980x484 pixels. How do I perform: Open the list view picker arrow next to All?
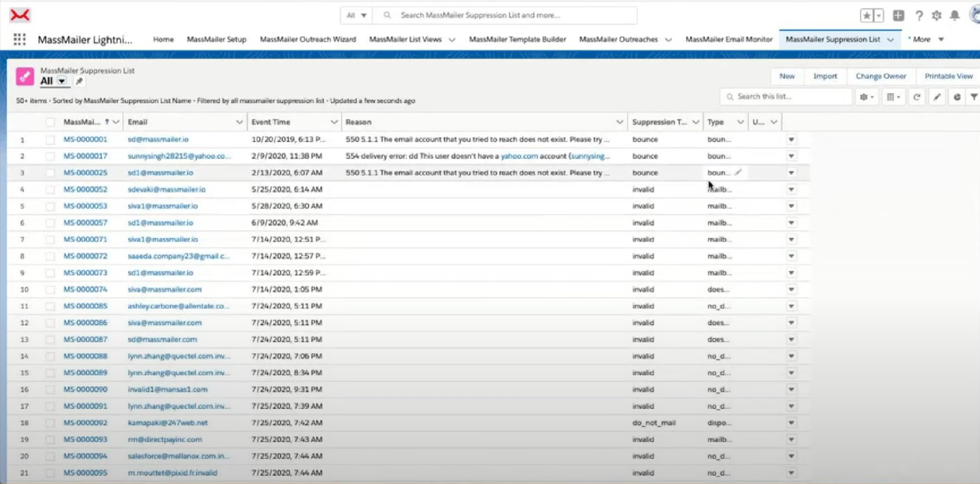[x=61, y=81]
